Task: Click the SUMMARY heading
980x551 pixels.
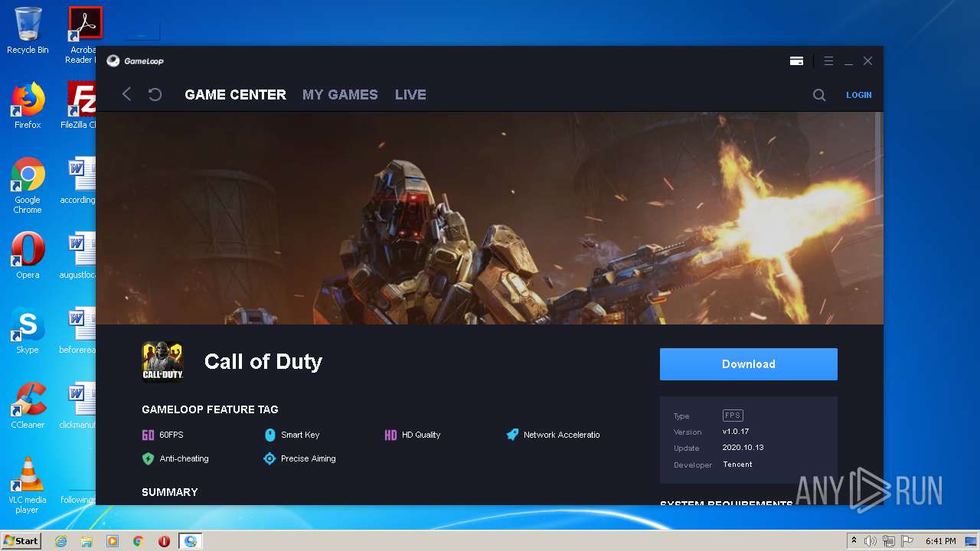Action: click(x=170, y=492)
